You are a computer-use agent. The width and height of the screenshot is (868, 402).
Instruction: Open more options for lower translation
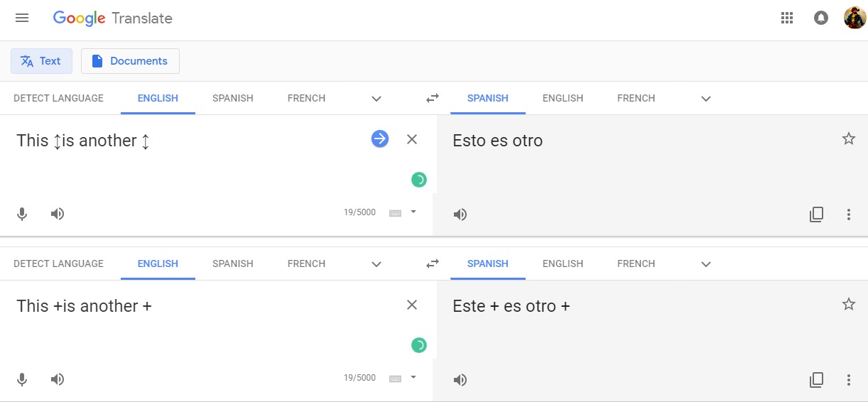tap(849, 379)
